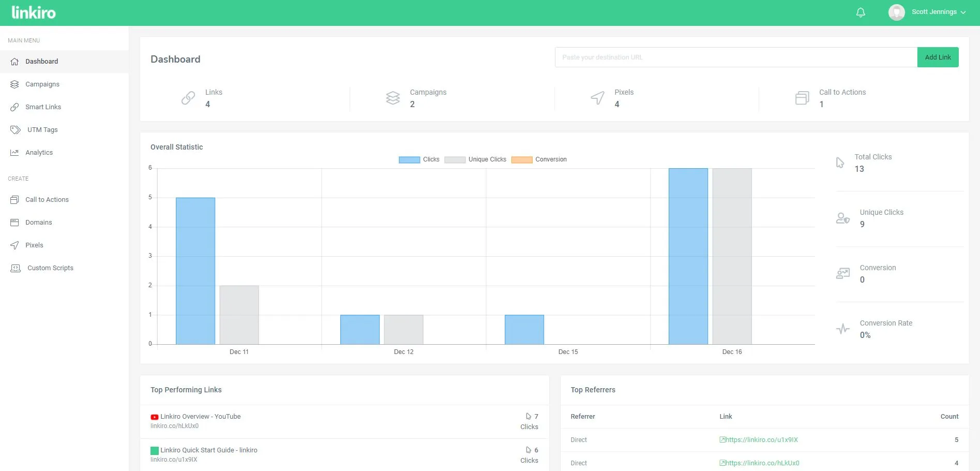This screenshot has height=471, width=980.
Task: Click the Campaigns layers icon in summary
Action: pyautogui.click(x=393, y=98)
